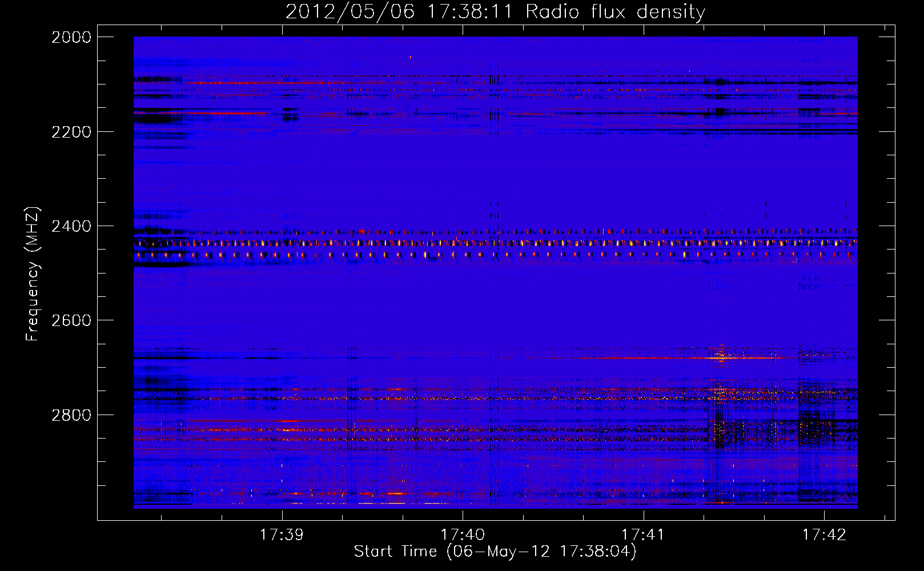924x571 pixels.
Task: Select the '2400' frequency axis label
Action: [71, 226]
